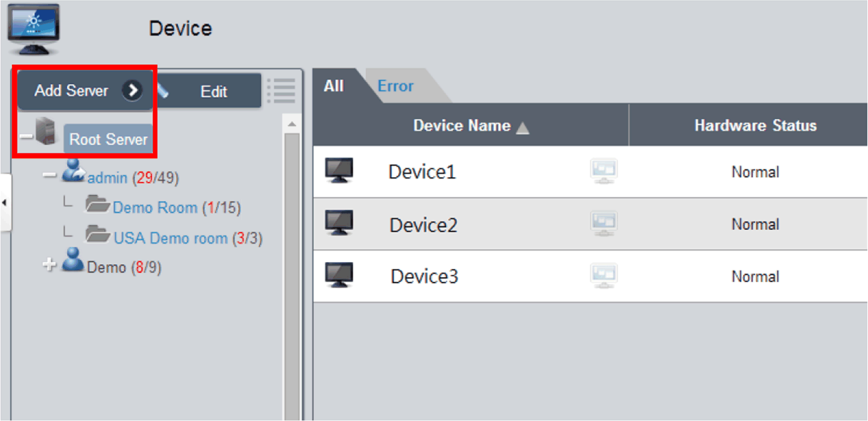Click the Root Server tower icon
868x421 pixels.
tap(46, 131)
